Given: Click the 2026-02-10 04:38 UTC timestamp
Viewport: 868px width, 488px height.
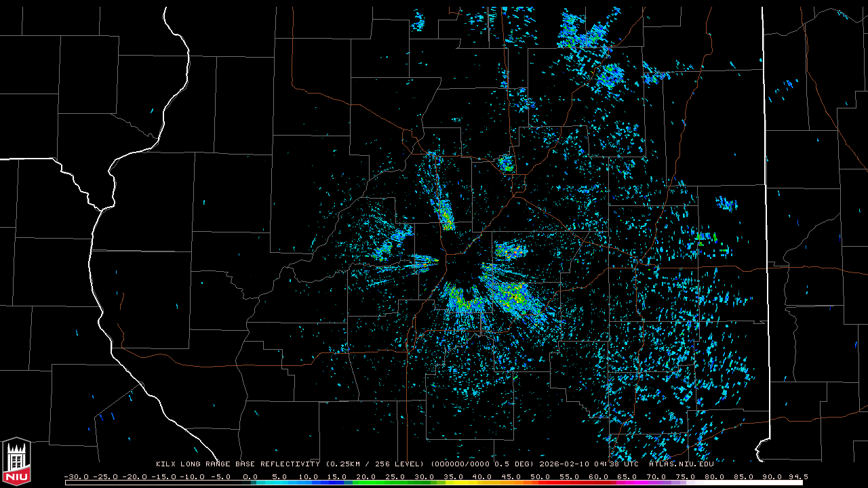Looking at the screenshot, I should coord(589,464).
